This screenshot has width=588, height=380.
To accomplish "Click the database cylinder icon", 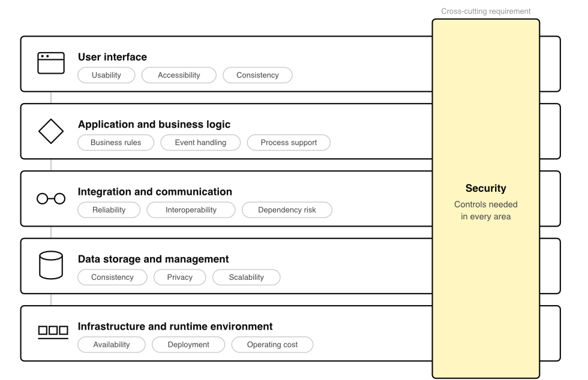I will pos(51,265).
